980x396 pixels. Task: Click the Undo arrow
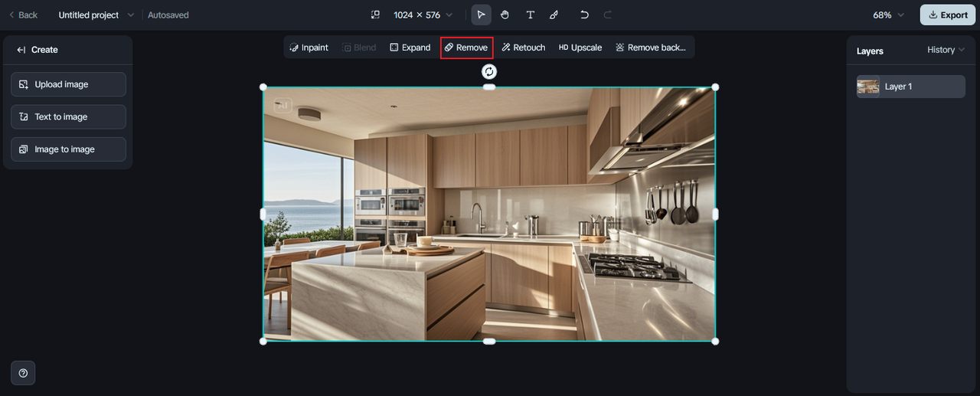point(584,15)
